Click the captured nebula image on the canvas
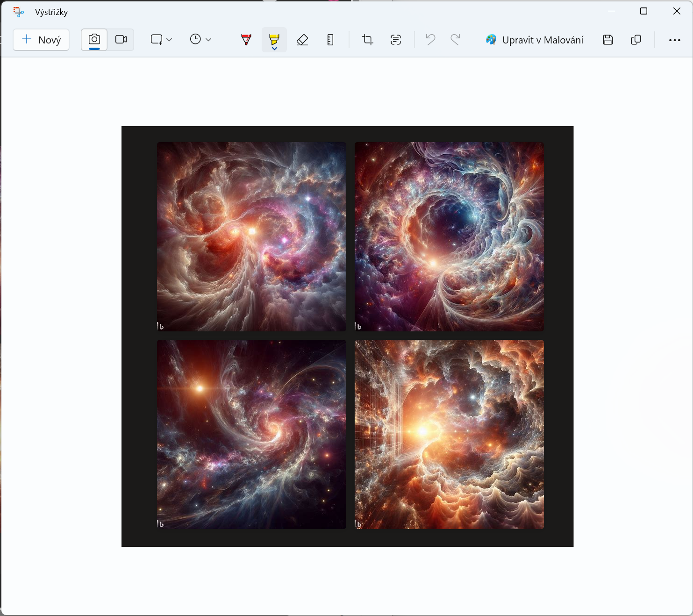Image resolution: width=693 pixels, height=616 pixels. tap(347, 336)
